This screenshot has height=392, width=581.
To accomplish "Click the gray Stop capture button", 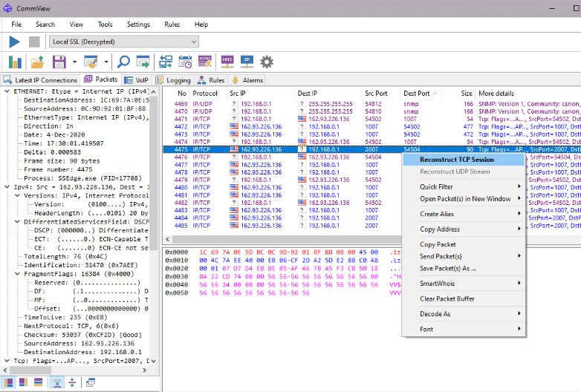I will tap(34, 42).
